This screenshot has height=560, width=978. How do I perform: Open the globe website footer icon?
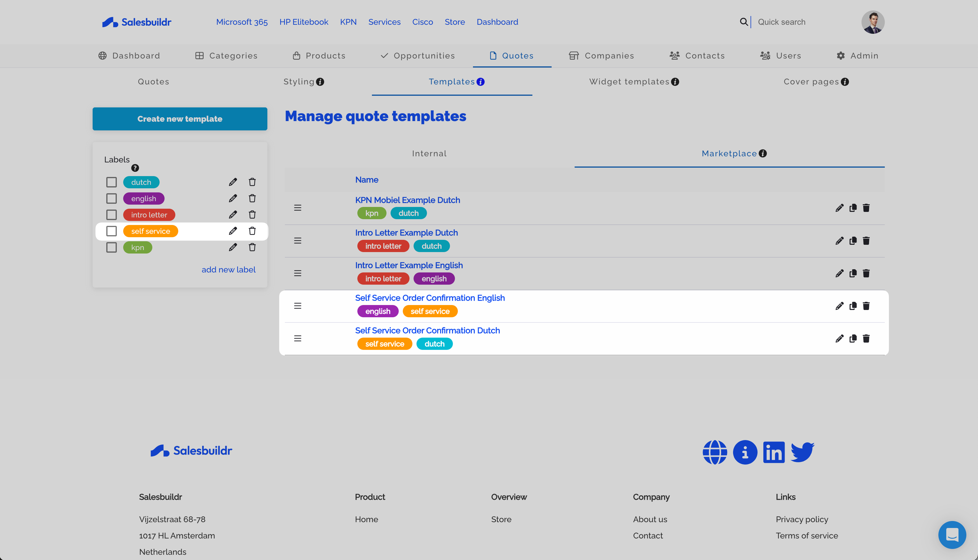pyautogui.click(x=715, y=452)
